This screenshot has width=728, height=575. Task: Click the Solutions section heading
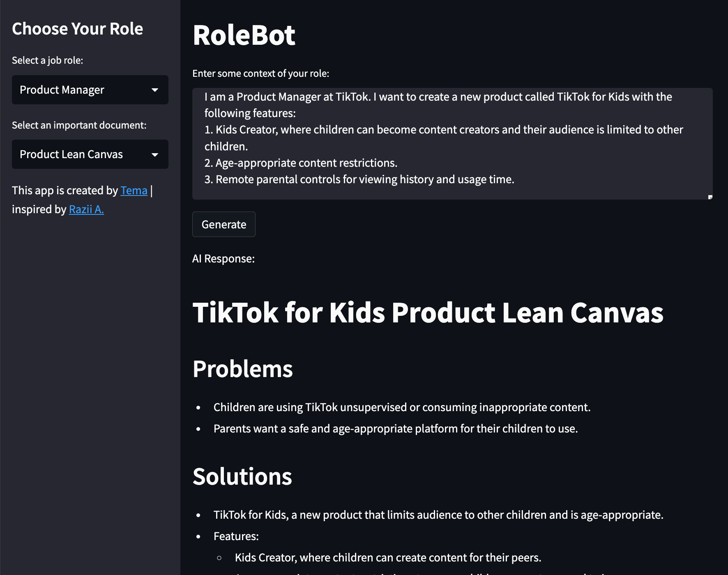pos(242,476)
